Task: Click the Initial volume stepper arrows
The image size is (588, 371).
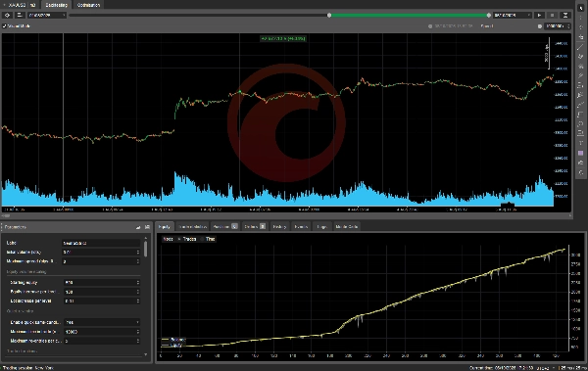Action: (138, 252)
